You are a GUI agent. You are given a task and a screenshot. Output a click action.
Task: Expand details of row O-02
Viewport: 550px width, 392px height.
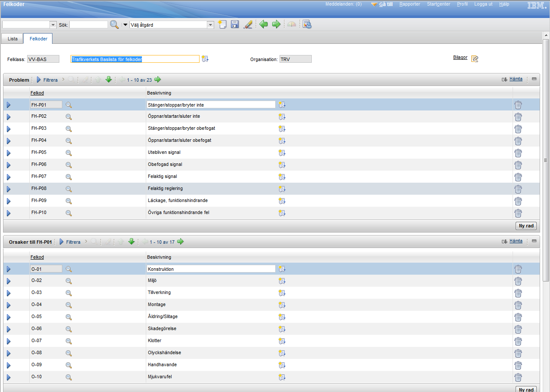pyautogui.click(x=9, y=281)
